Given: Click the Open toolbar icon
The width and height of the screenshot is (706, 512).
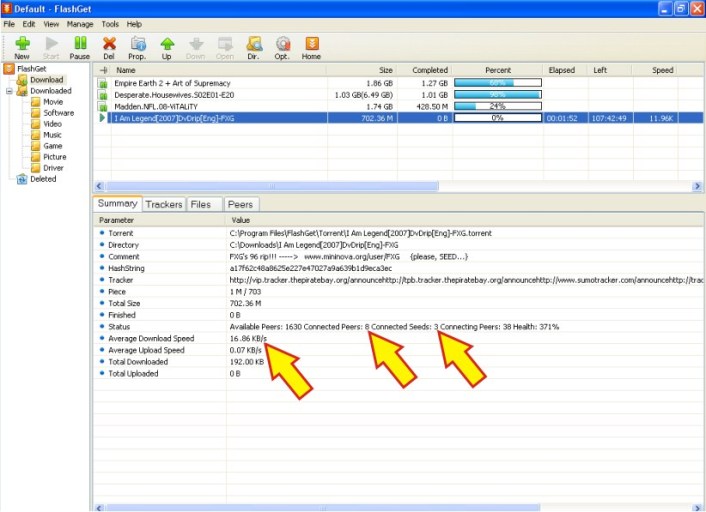Looking at the screenshot, I should pos(225,48).
